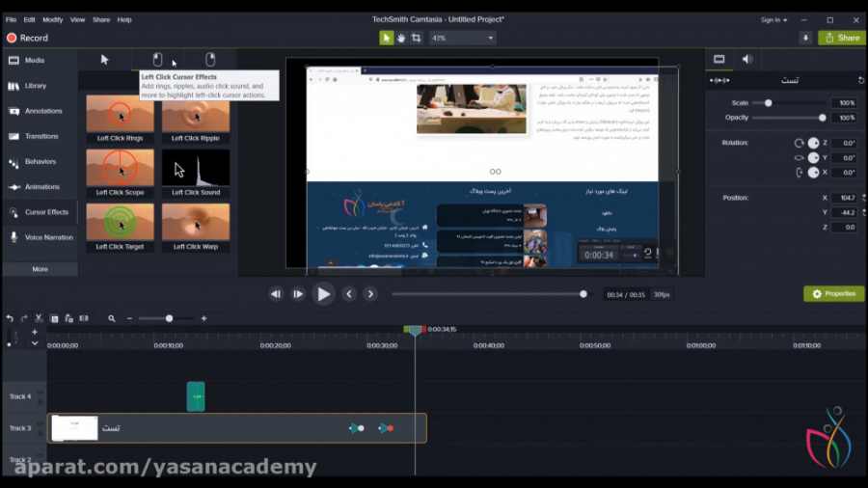The width and height of the screenshot is (868, 488).
Task: Add a new track with plus icon
Action: coord(35,332)
